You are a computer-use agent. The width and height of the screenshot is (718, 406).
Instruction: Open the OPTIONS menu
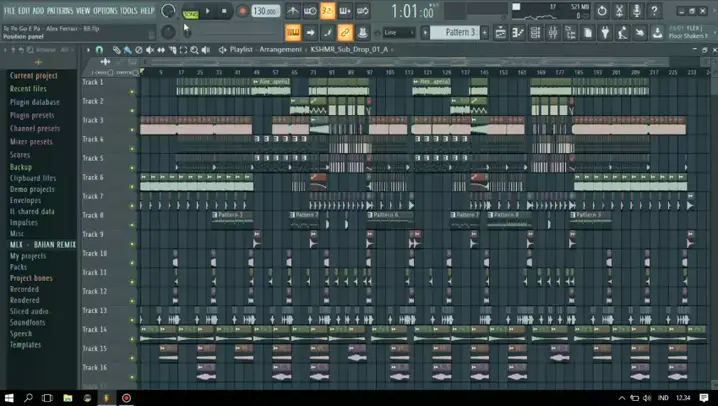tap(105, 11)
